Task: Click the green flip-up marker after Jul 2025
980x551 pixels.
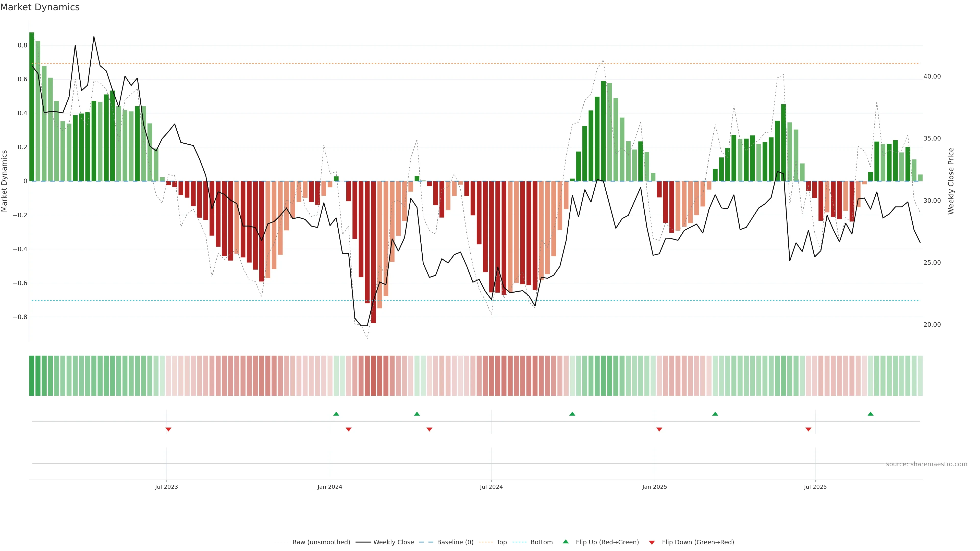Action: tap(871, 414)
